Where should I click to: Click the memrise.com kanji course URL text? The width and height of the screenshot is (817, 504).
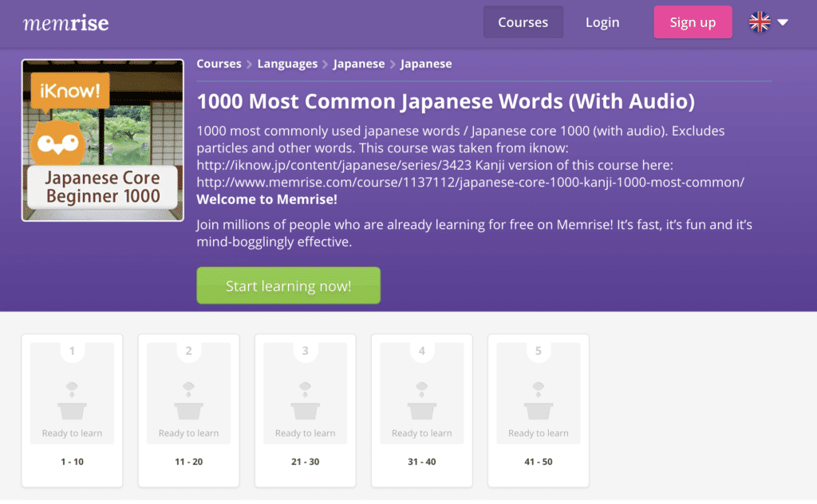[471, 183]
